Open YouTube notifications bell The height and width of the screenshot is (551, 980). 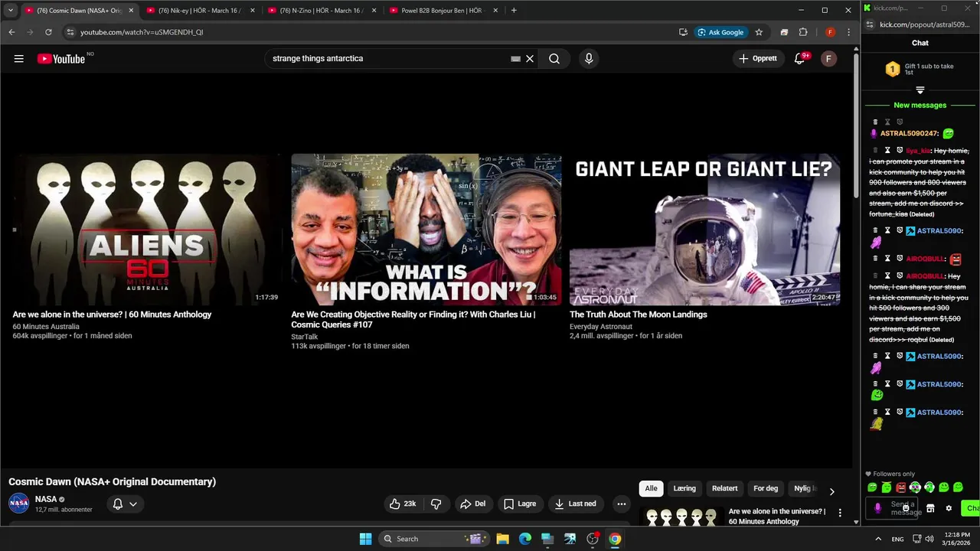[799, 59]
